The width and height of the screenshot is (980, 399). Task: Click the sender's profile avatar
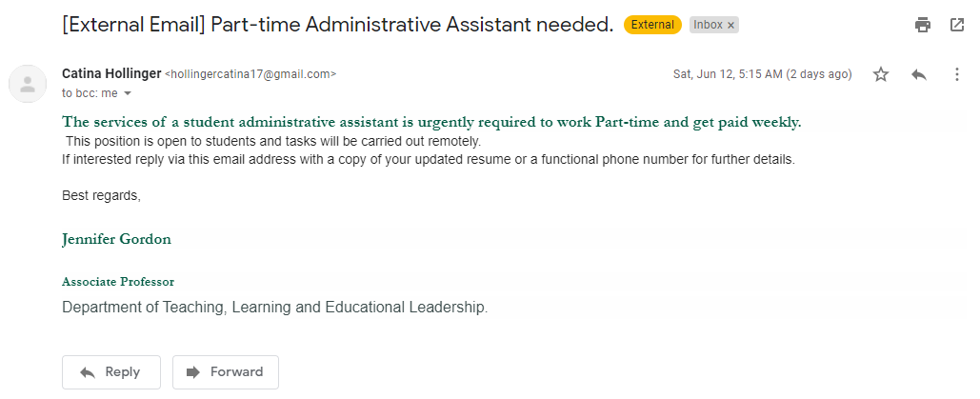28,84
